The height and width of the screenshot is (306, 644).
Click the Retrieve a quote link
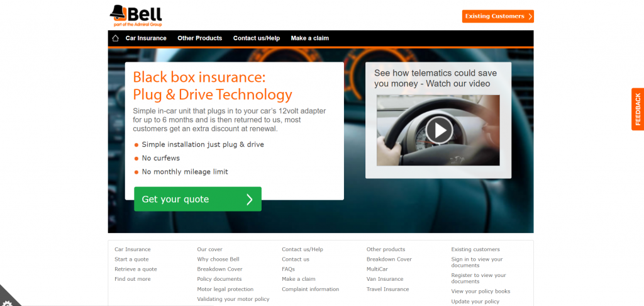(x=136, y=269)
